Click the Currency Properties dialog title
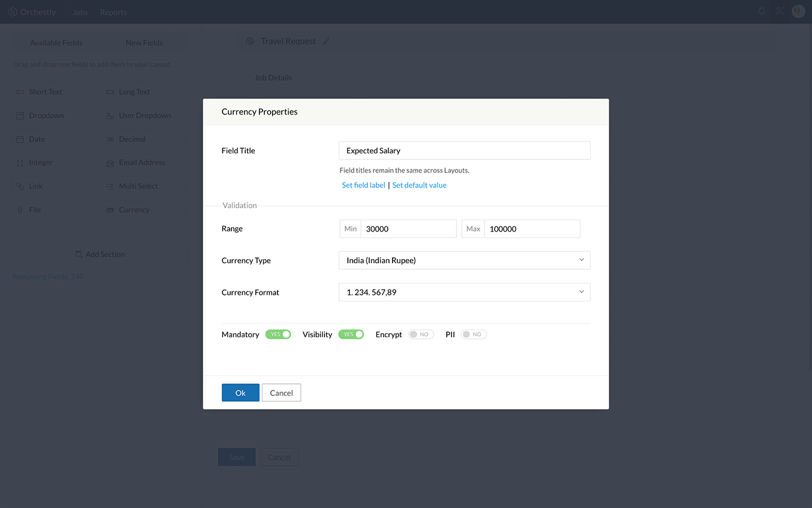Image resolution: width=812 pixels, height=508 pixels. click(x=260, y=112)
